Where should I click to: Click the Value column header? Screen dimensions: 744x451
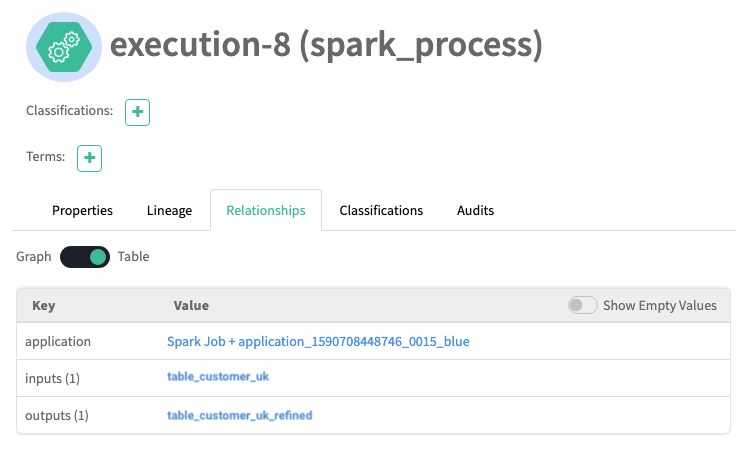pyautogui.click(x=191, y=306)
